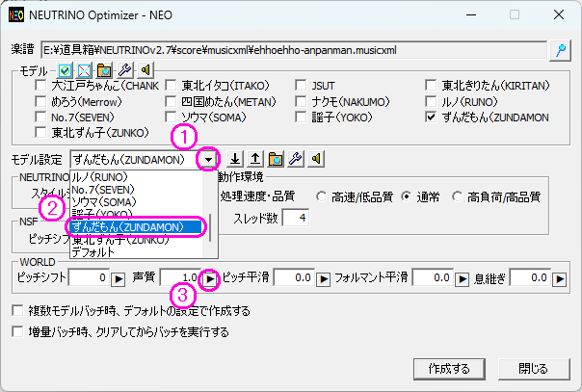
Task: Click the WORLD ピッチシフト value field
Action: pyautogui.click(x=89, y=277)
